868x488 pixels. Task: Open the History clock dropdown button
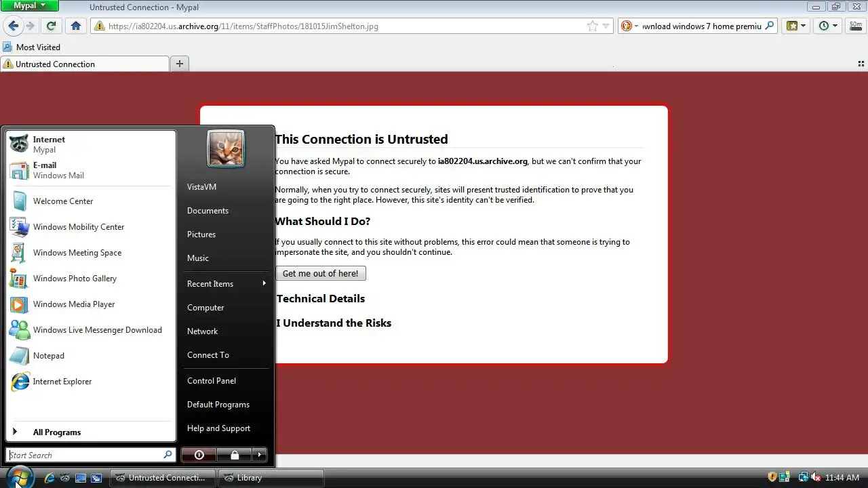click(828, 26)
